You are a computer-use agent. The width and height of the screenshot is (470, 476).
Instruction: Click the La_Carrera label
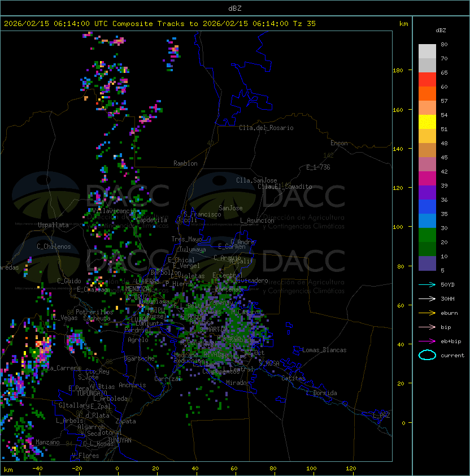[x=64, y=368]
